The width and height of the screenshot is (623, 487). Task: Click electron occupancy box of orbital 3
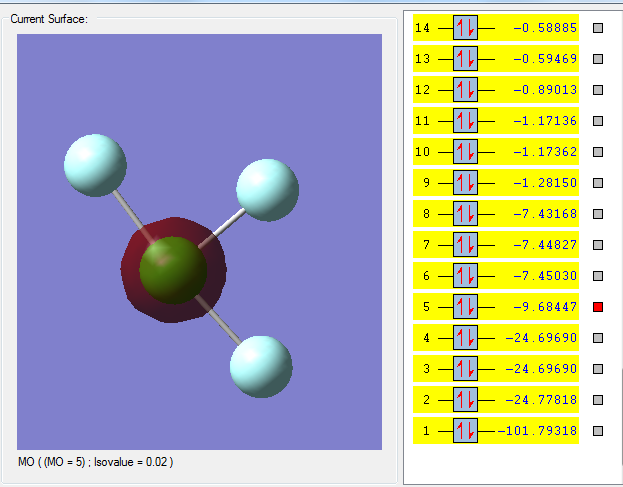tap(465, 369)
